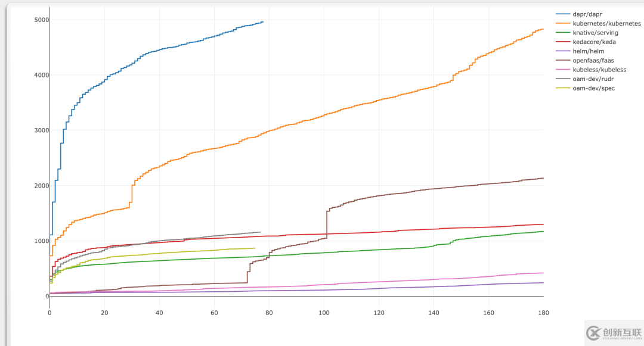Click the x-axis label 140

point(434,313)
